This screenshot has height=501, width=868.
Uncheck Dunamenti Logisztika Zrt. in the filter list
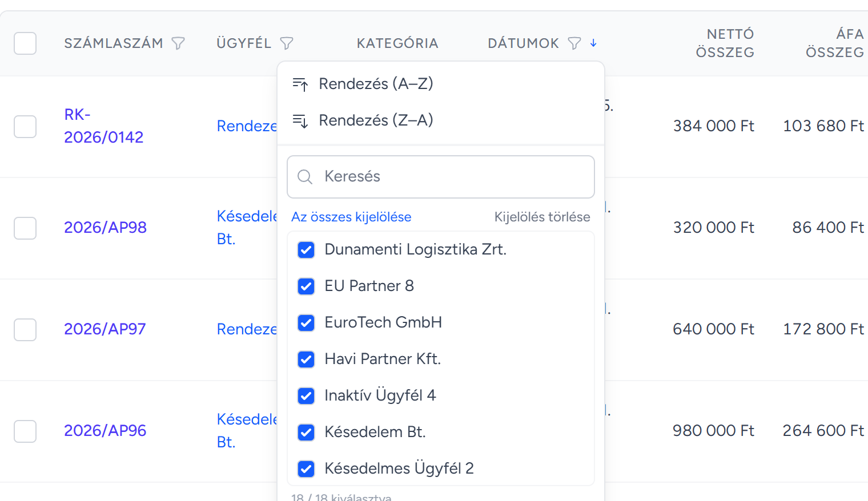click(306, 250)
